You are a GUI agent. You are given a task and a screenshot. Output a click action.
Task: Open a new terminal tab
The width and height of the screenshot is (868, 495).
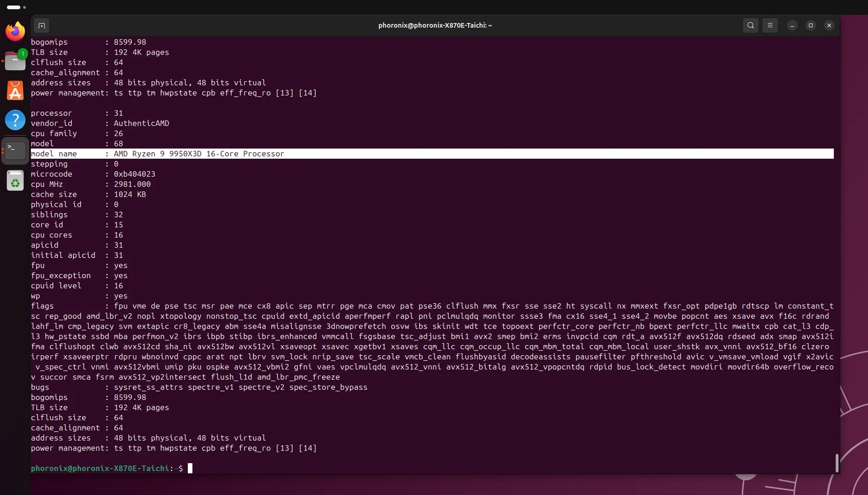(x=42, y=25)
